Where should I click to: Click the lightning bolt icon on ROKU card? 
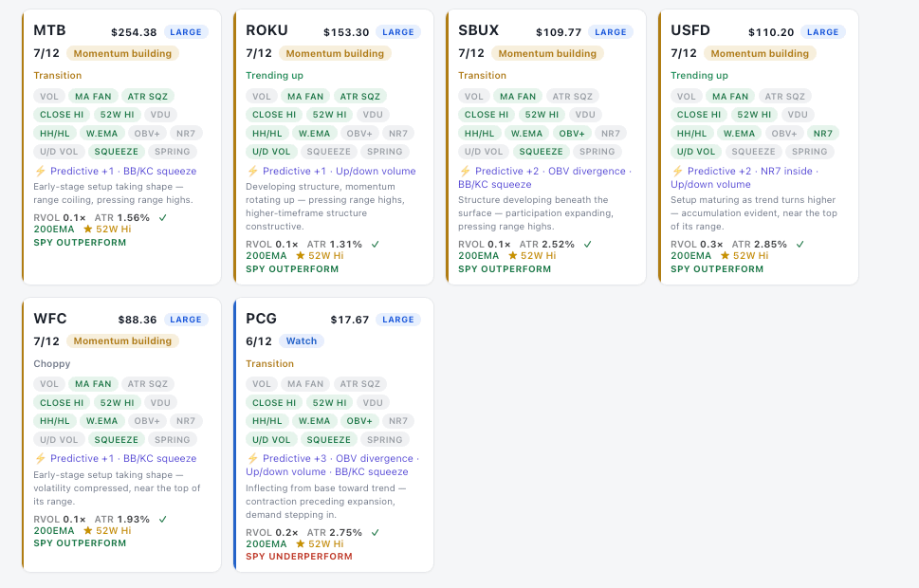point(252,171)
